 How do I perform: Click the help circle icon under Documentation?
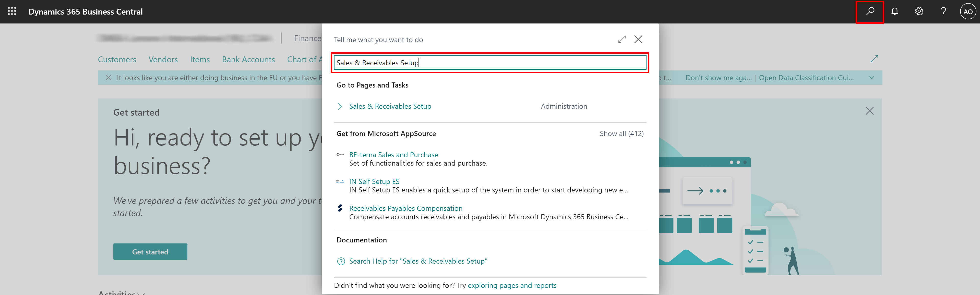pyautogui.click(x=341, y=261)
